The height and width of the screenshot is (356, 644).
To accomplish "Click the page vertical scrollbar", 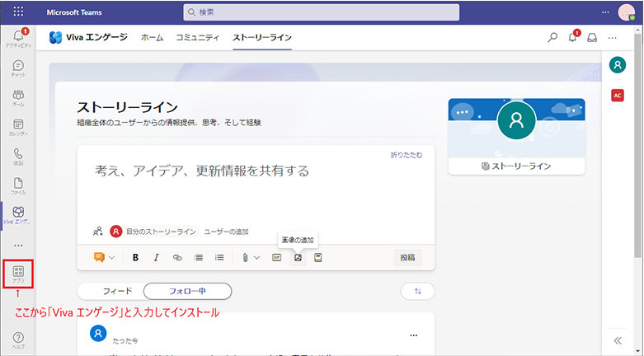I will pos(637,146).
